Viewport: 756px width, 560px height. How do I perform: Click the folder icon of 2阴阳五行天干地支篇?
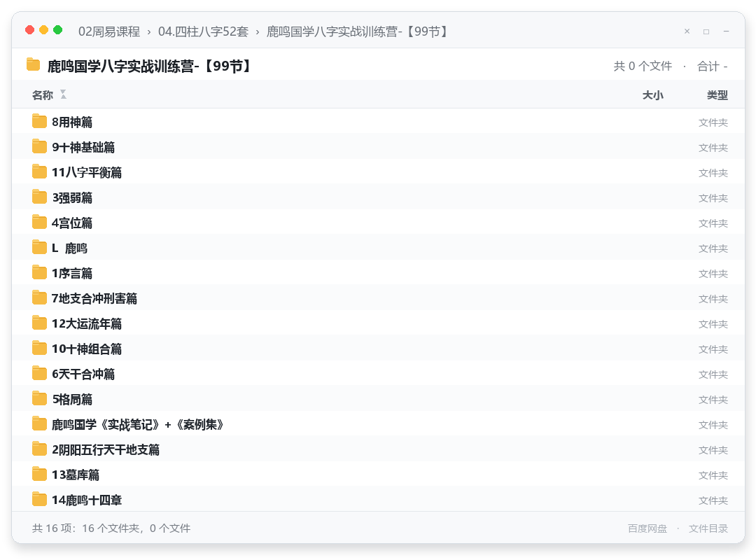(x=39, y=449)
